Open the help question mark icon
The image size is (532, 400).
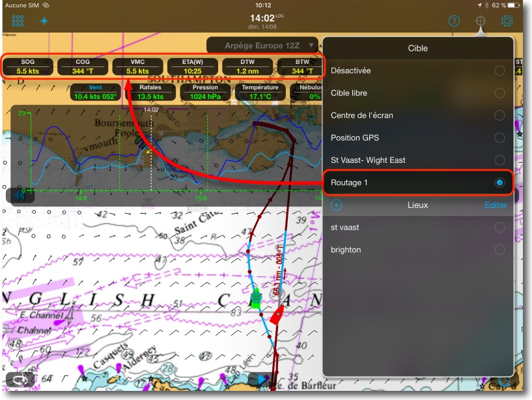[454, 21]
